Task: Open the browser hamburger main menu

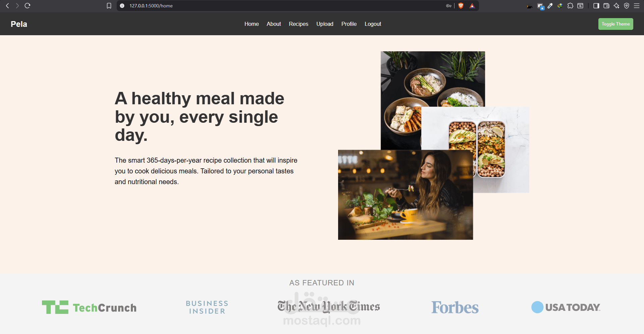Action: 637,6
